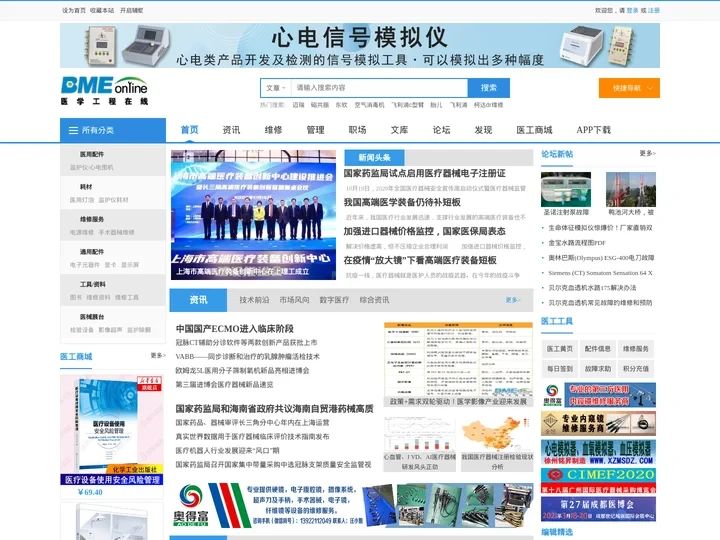Click 更多 beside 论坛新帖

click(647, 153)
